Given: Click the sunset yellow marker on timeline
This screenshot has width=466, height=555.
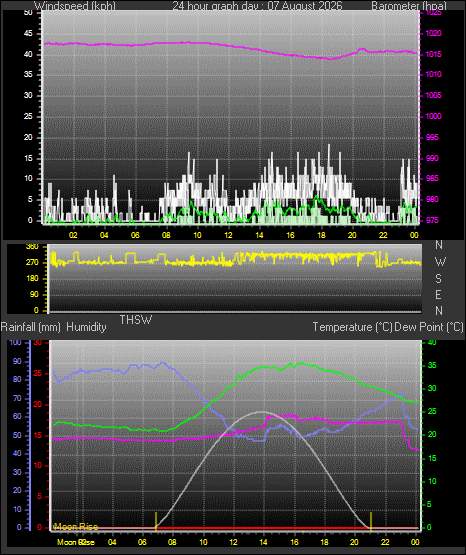Looking at the screenshot, I should click(x=371, y=521).
